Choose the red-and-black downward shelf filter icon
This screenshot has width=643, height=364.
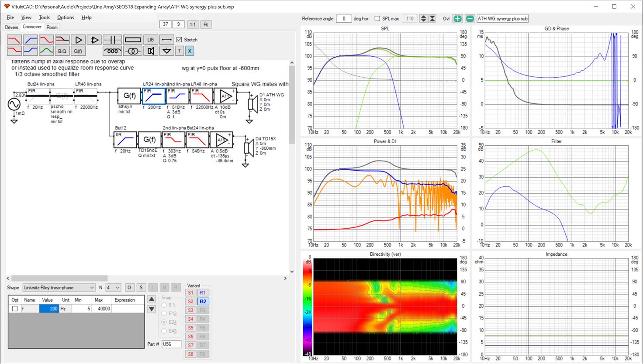coord(62,40)
